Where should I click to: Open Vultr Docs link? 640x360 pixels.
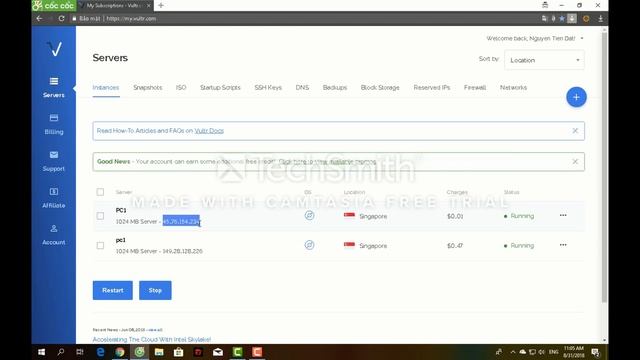pos(209,131)
